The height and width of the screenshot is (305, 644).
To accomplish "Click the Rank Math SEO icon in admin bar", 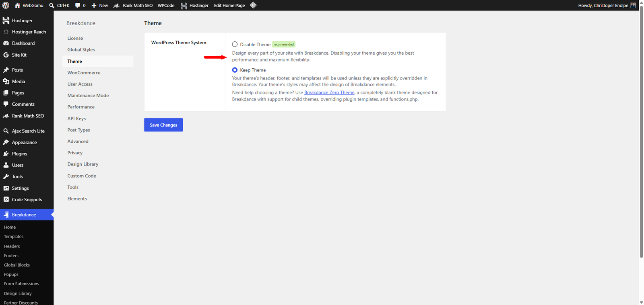I will click(x=116, y=6).
